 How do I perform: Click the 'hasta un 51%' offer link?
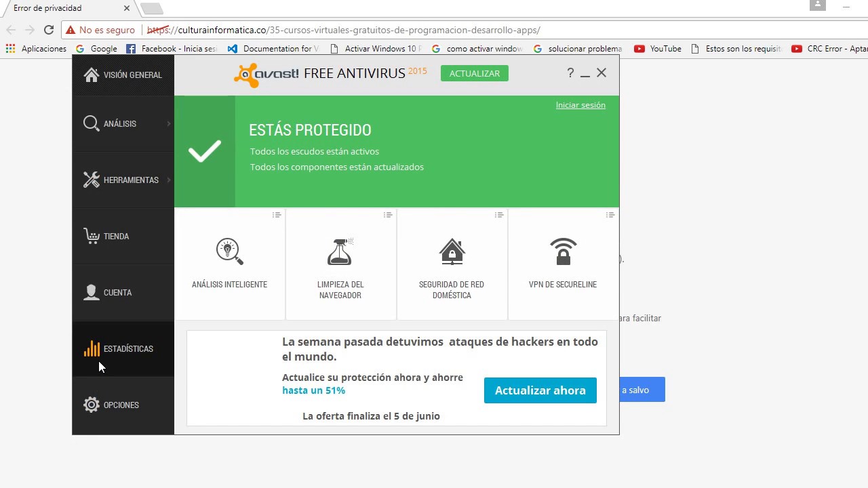314,390
